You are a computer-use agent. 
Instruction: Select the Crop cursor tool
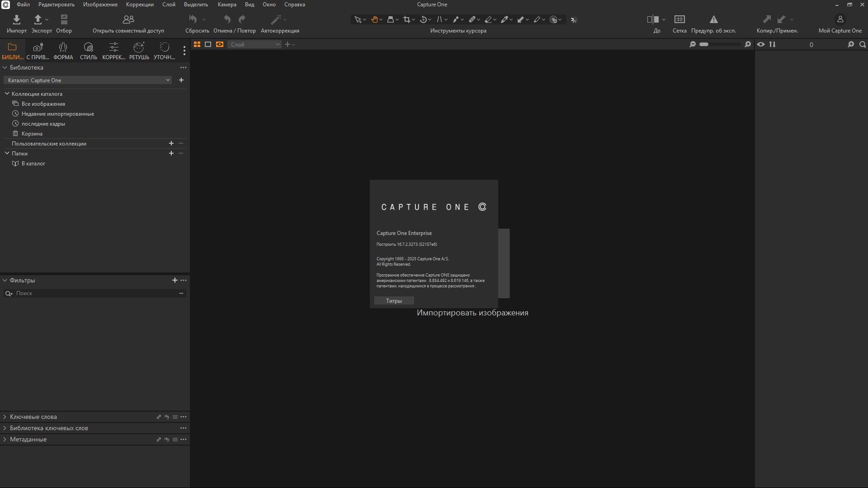click(407, 19)
